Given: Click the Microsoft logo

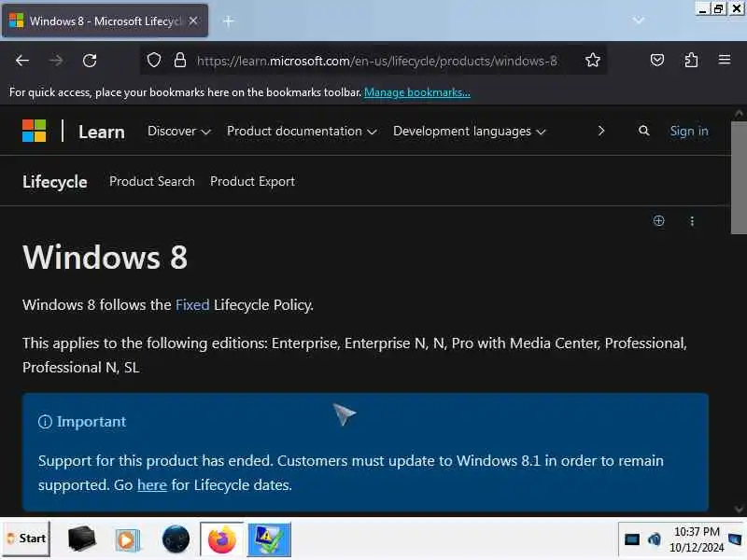Looking at the screenshot, I should pos(35,131).
